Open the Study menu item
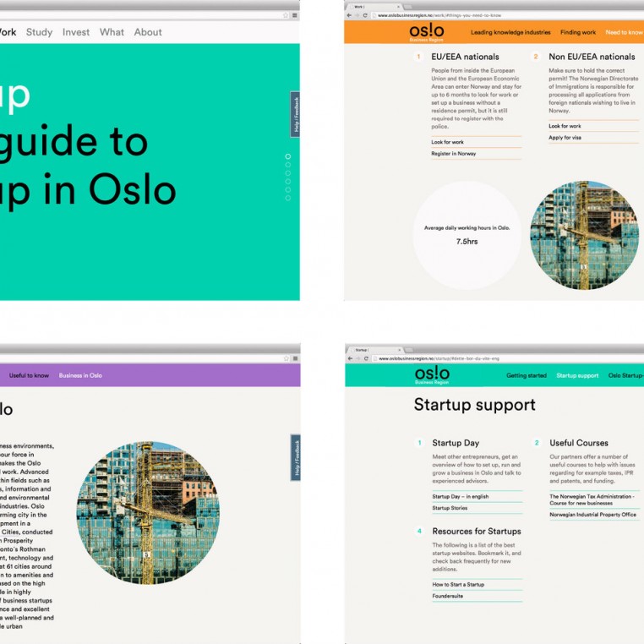 pos(39,32)
